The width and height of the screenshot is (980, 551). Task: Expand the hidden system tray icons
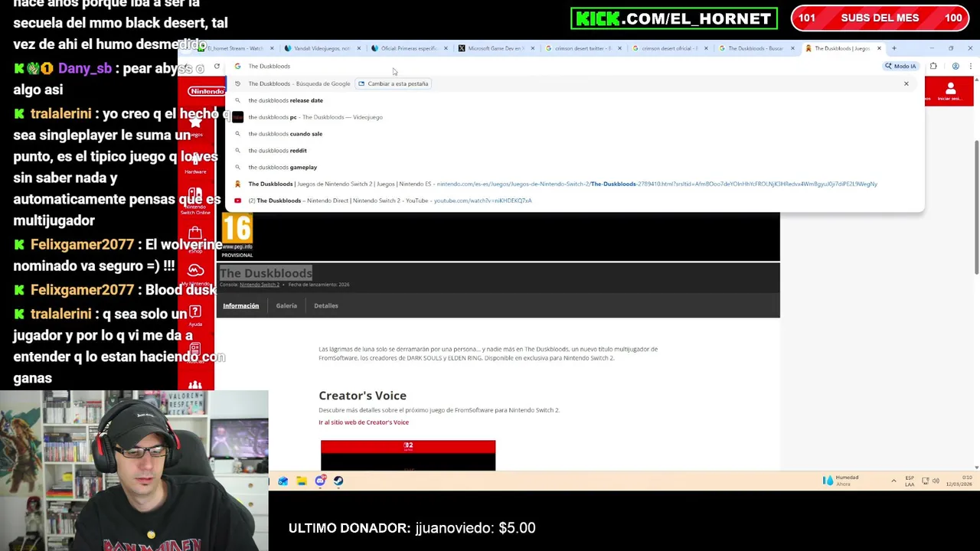click(x=893, y=481)
